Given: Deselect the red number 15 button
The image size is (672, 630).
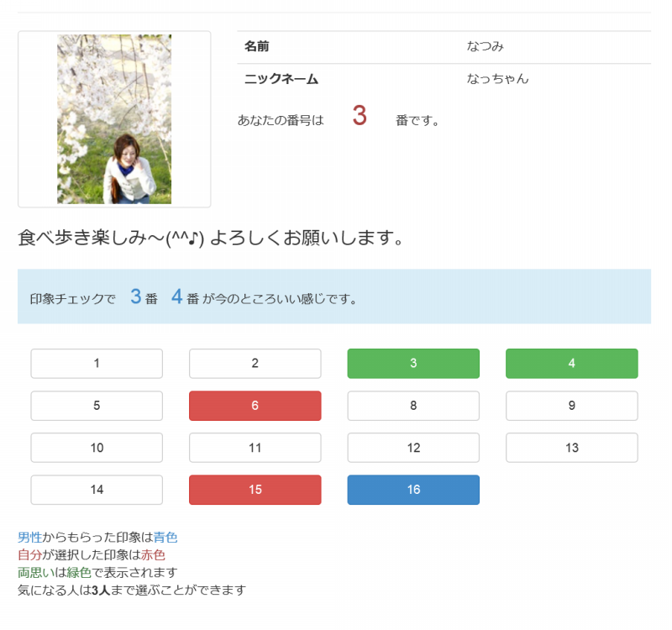Looking at the screenshot, I should pos(255,490).
